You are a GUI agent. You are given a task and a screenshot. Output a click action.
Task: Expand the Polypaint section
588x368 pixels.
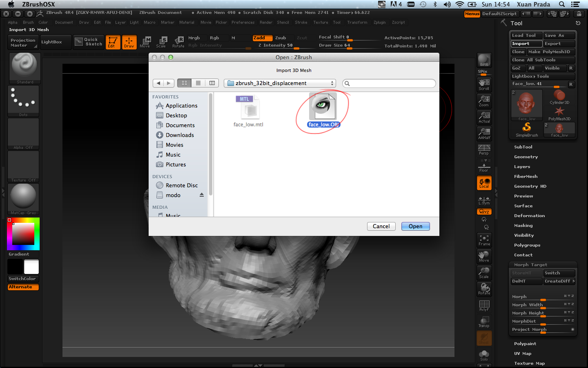tap(525, 343)
